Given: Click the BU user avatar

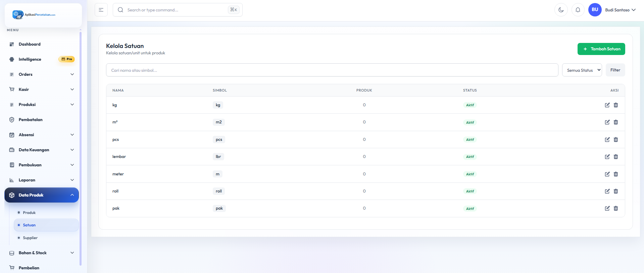Looking at the screenshot, I should click(x=595, y=10).
